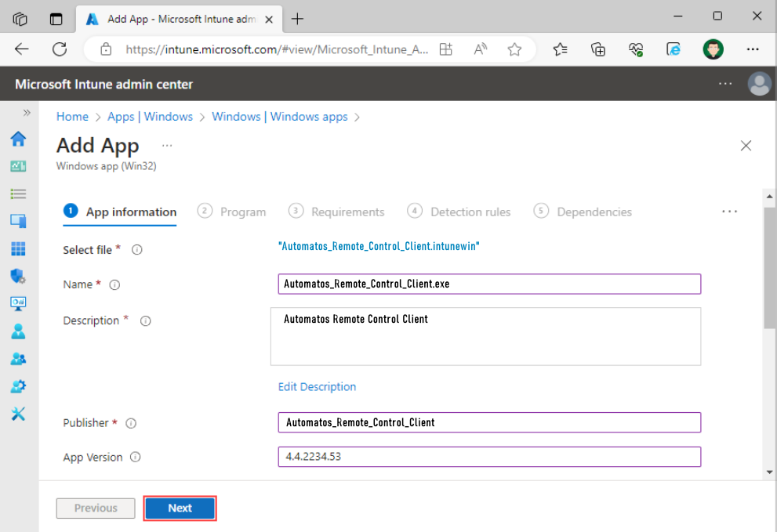Open Add App more actions ellipsis
The height and width of the screenshot is (532, 777).
click(x=167, y=146)
